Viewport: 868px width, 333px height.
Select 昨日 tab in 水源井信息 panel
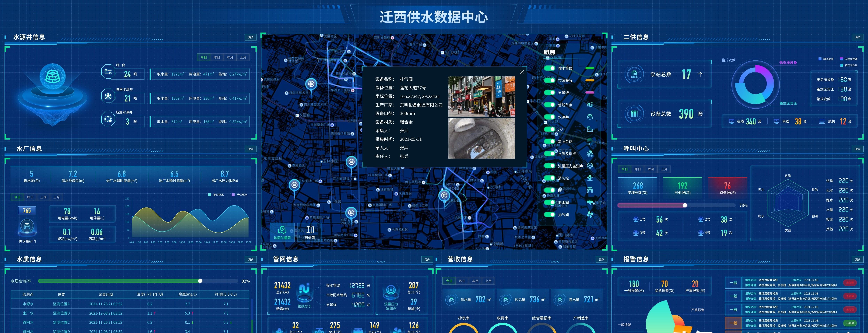tap(217, 57)
